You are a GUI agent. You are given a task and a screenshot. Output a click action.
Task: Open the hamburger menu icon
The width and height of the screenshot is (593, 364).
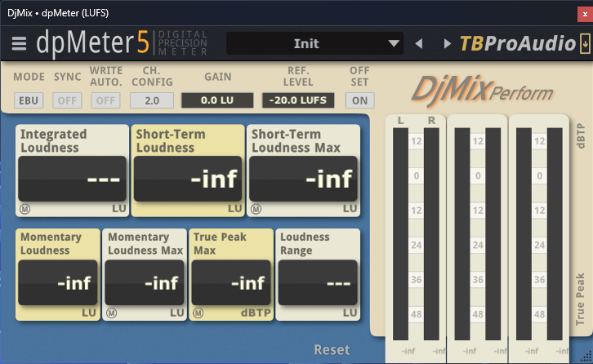click(x=19, y=44)
